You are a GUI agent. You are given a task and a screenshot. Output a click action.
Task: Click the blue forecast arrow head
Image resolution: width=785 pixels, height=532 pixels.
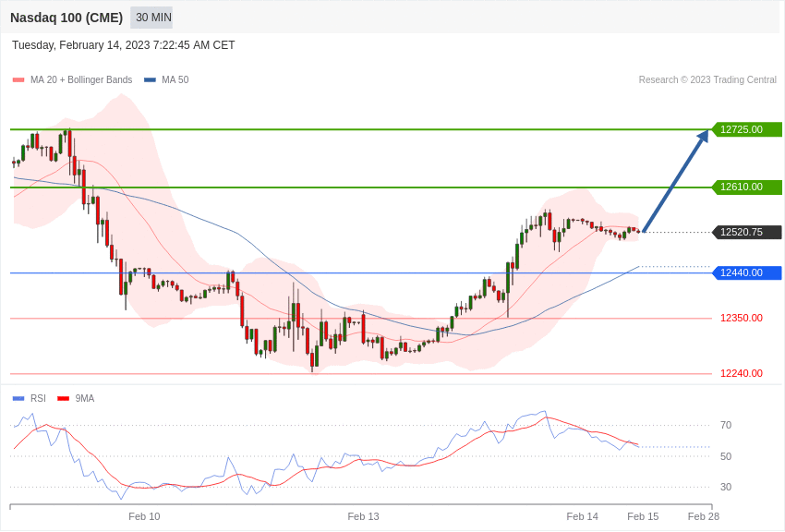tap(703, 136)
